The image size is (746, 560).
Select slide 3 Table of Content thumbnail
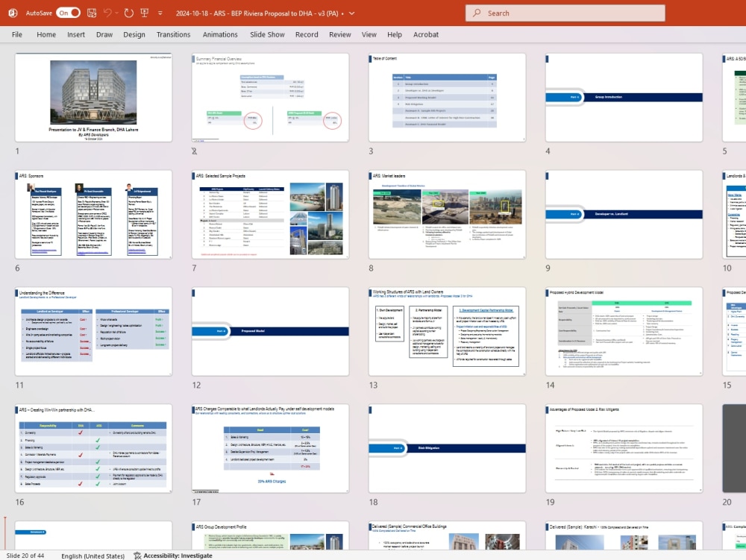point(447,98)
